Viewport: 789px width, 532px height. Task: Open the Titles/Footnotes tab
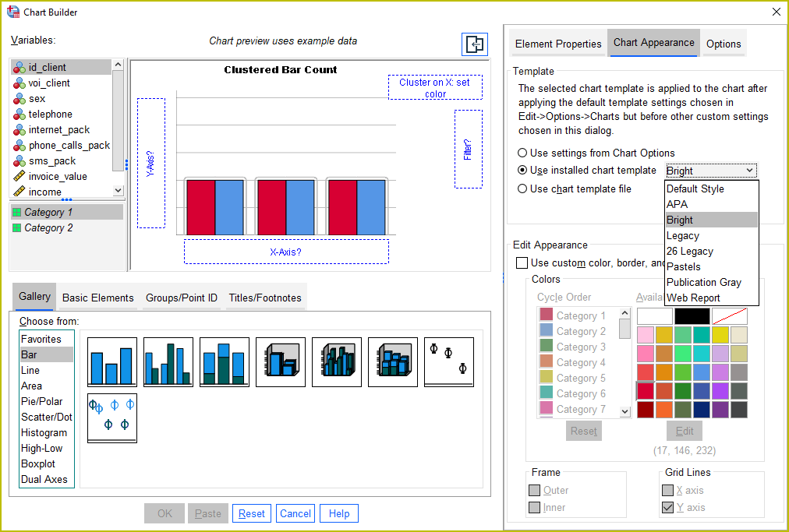click(x=265, y=298)
